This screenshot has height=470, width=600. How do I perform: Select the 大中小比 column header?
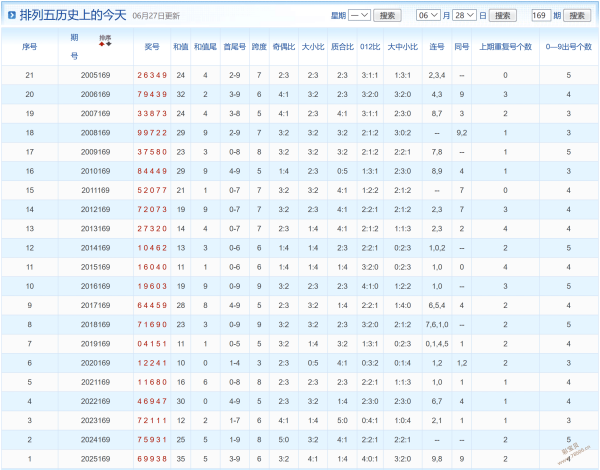click(403, 47)
